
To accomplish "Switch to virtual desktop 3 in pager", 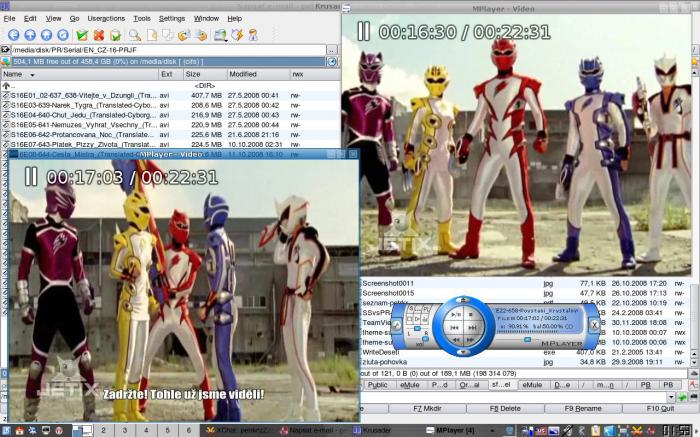I will 125,430.
